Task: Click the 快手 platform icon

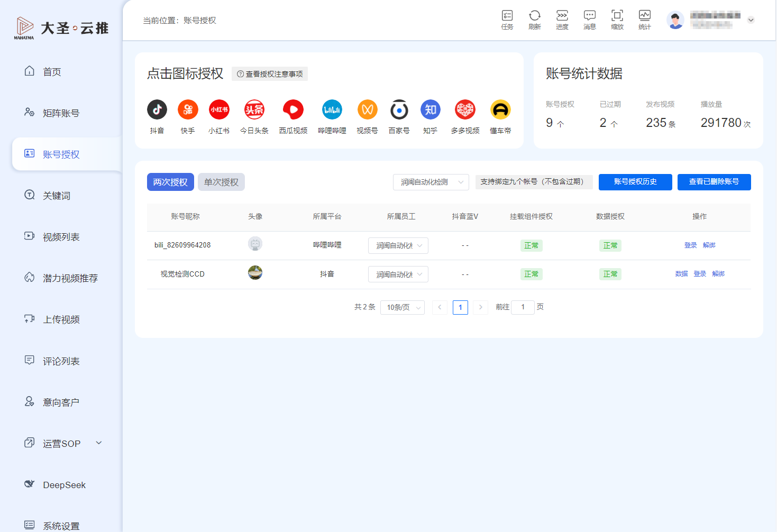Action: (x=188, y=109)
